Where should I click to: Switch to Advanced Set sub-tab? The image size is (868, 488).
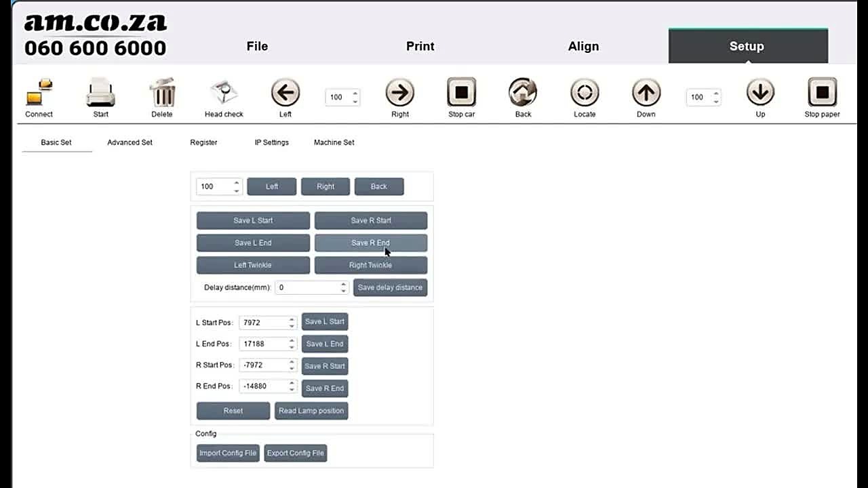click(130, 142)
